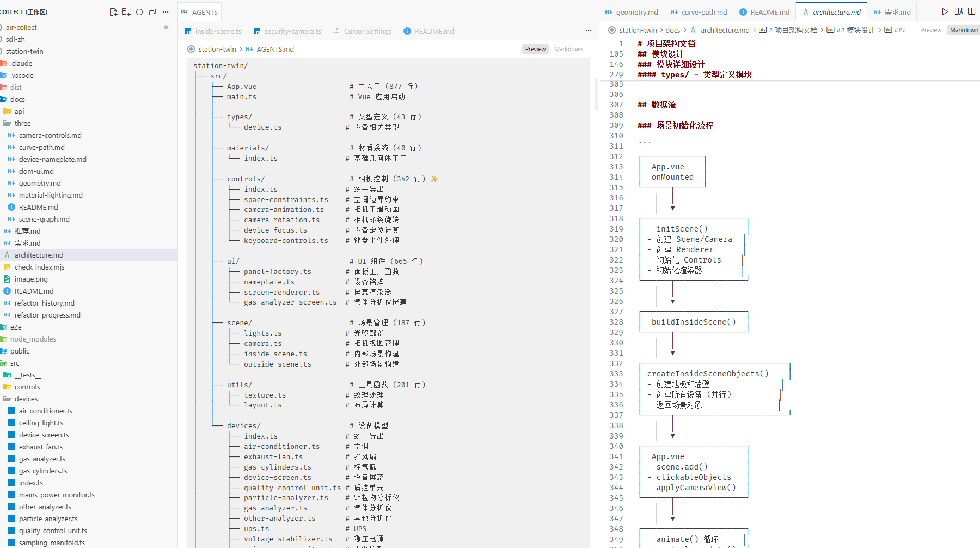Open preview to the side icon

(x=958, y=11)
